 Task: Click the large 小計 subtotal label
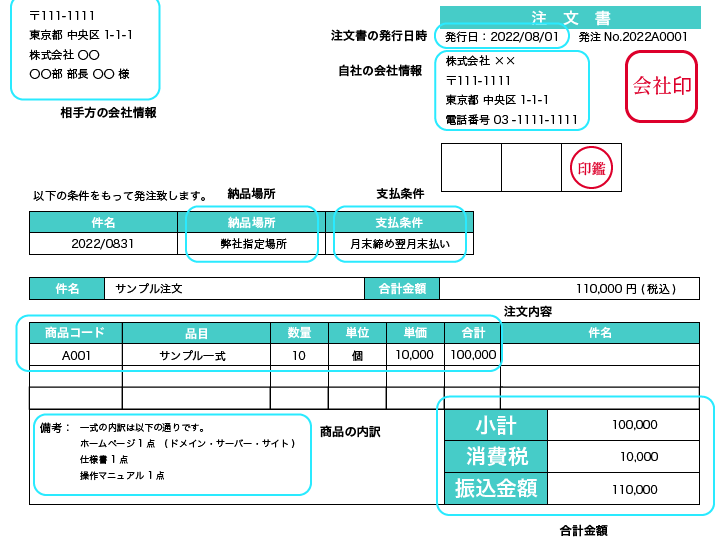point(496,425)
